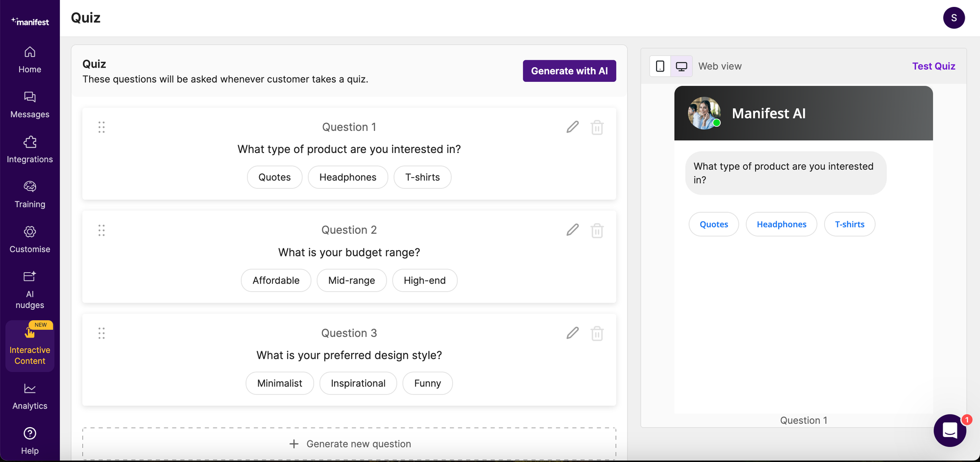Switch preview to desktop web view
980x462 pixels.
(681, 66)
